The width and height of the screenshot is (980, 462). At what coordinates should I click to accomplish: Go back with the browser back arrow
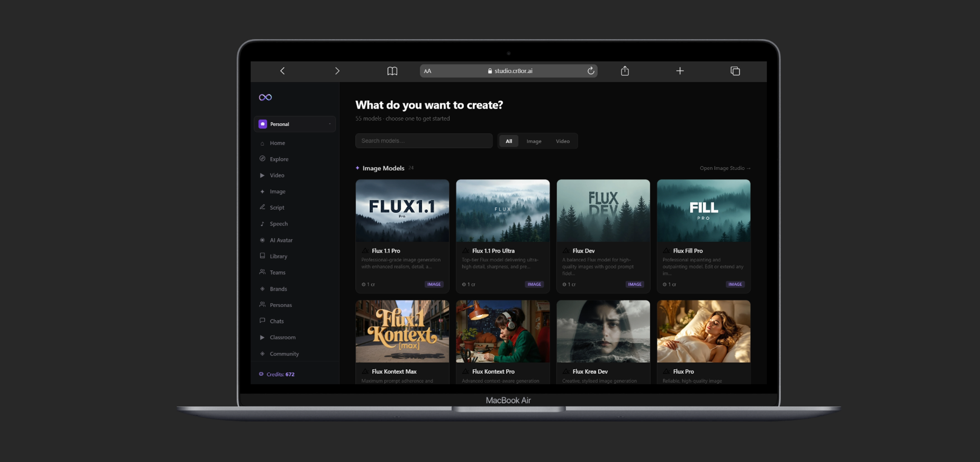(x=282, y=71)
